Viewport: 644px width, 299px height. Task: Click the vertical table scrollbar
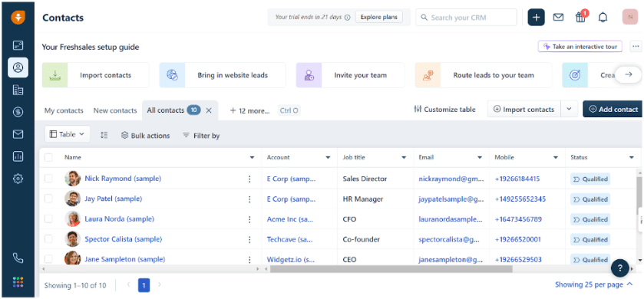(x=639, y=195)
